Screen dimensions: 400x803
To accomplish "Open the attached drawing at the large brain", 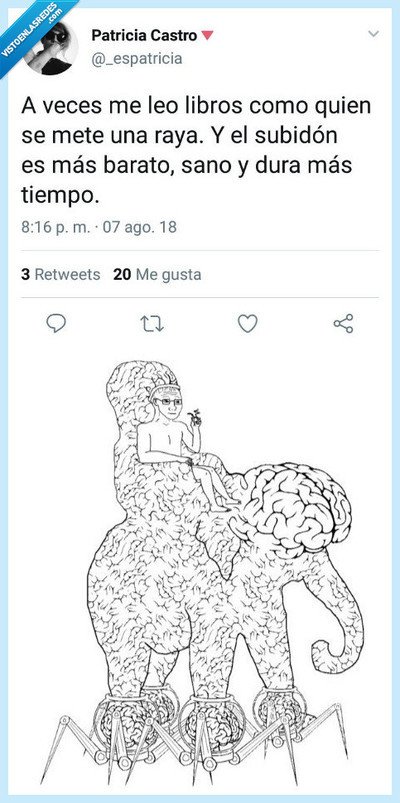I will tap(290, 506).
